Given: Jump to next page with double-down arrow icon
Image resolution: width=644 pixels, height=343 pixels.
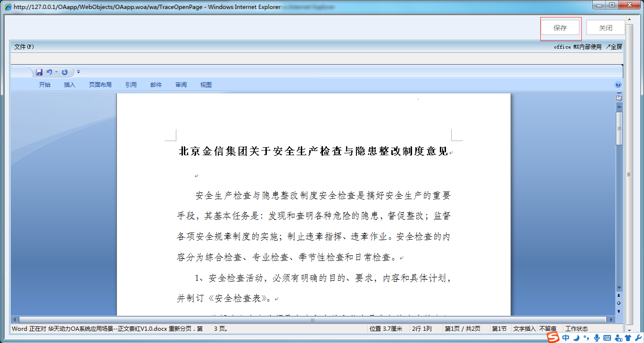Looking at the screenshot, I should pos(619,311).
